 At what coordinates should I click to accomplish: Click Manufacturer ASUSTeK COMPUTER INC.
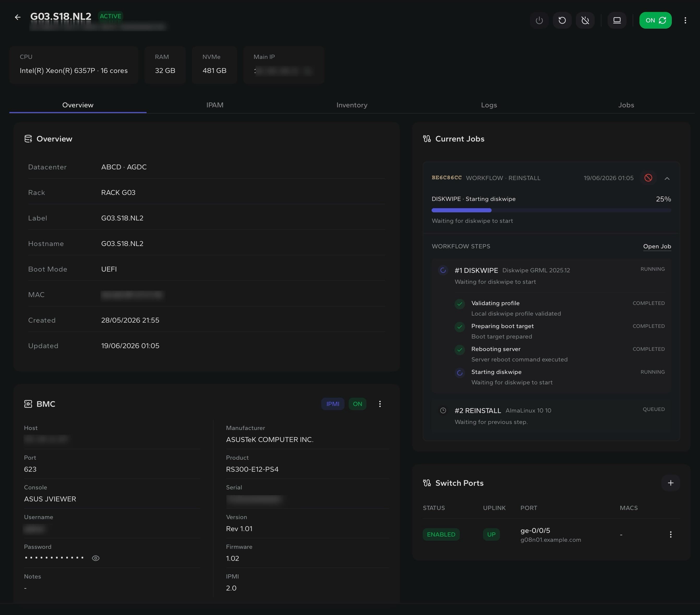click(269, 439)
